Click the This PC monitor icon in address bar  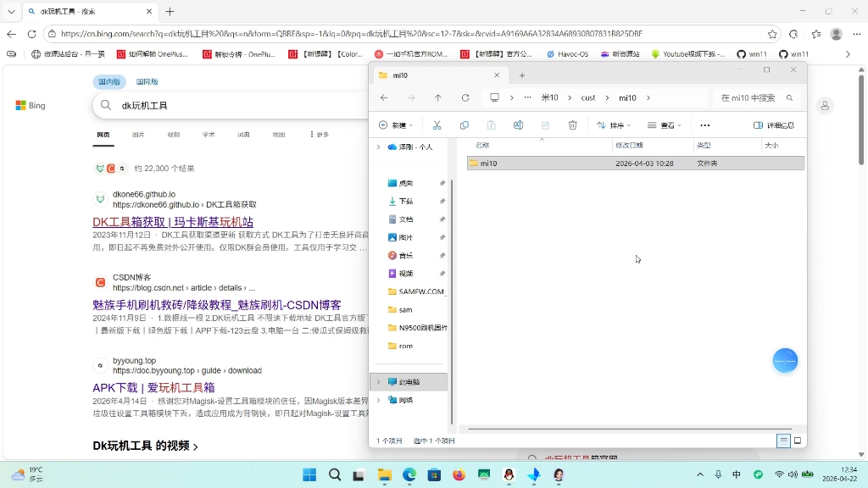click(494, 98)
